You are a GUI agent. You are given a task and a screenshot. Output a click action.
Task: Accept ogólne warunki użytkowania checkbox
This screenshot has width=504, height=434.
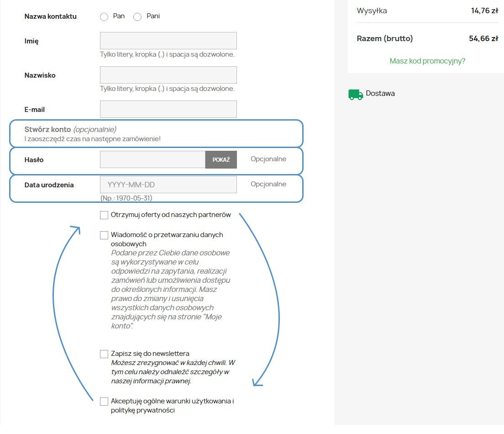104,401
